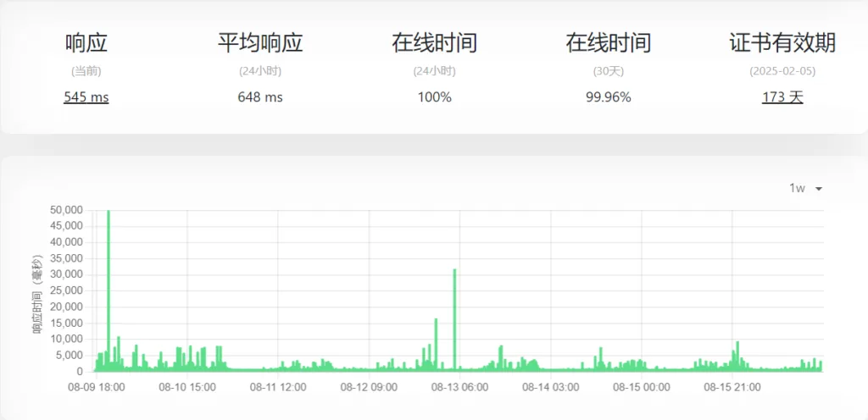Click the "08-14 03:00" x-axis label
Screen dimensions: 868x420
551,387
